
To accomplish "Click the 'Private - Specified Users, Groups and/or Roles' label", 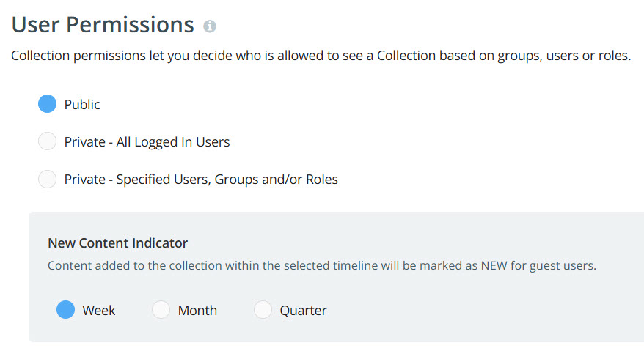I will (201, 180).
